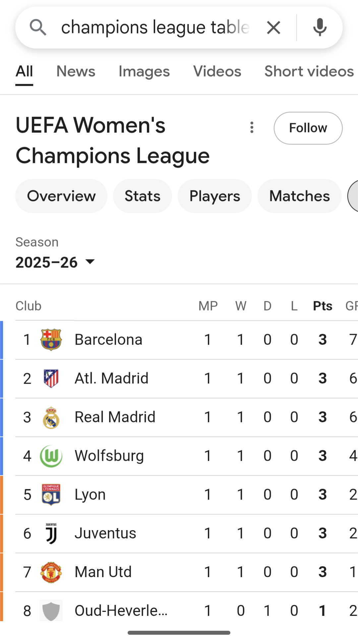Open the three-dot more options menu
This screenshot has width=358, height=644.
(x=252, y=127)
